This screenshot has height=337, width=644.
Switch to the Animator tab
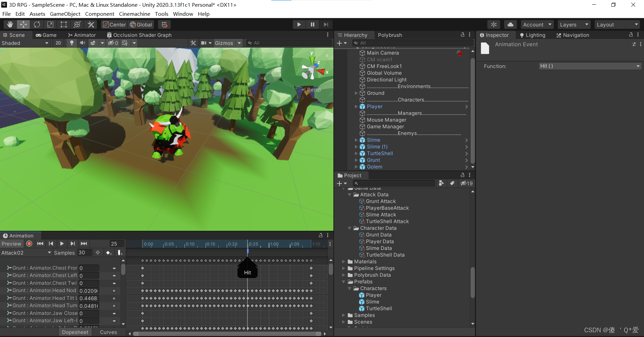[x=82, y=35]
